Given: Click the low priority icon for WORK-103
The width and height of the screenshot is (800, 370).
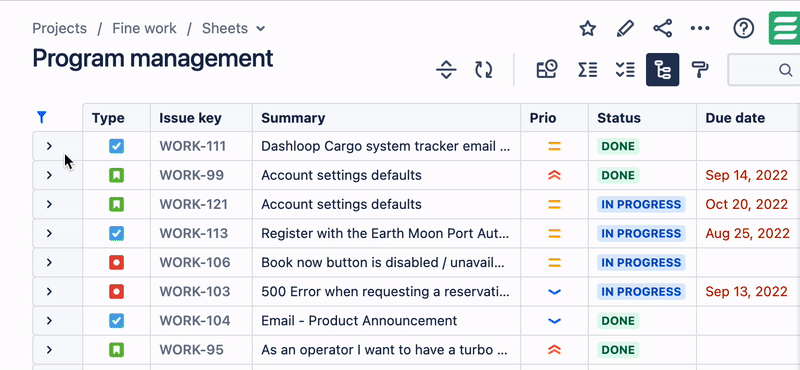Looking at the screenshot, I should pos(554,292).
